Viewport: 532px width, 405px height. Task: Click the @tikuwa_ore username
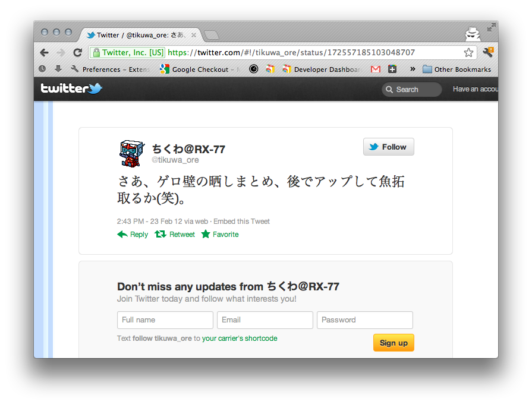pos(175,160)
